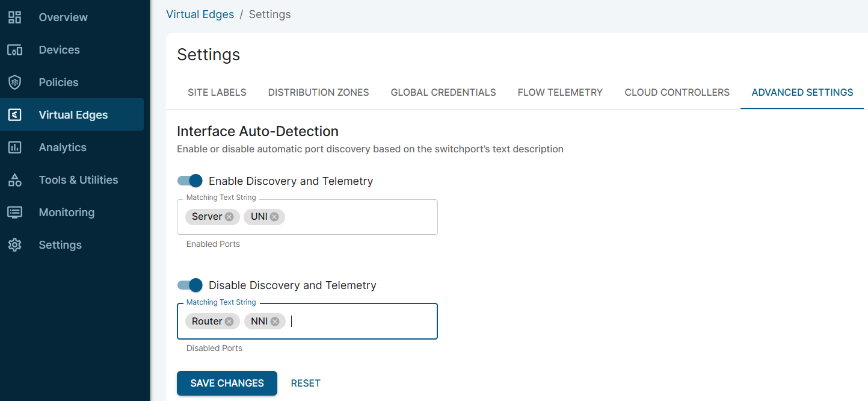Click the Server chip label
The width and height of the screenshot is (868, 401).
[x=207, y=217]
